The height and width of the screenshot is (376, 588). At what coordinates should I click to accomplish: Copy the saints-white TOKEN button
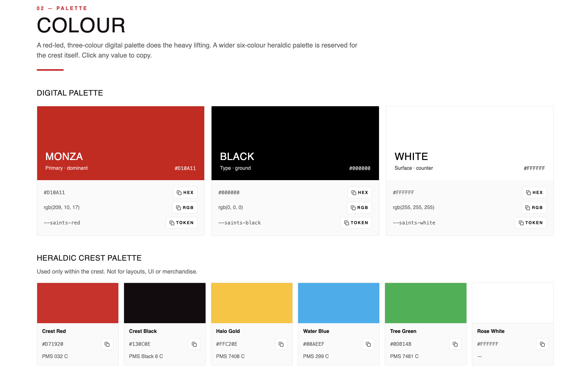click(531, 223)
